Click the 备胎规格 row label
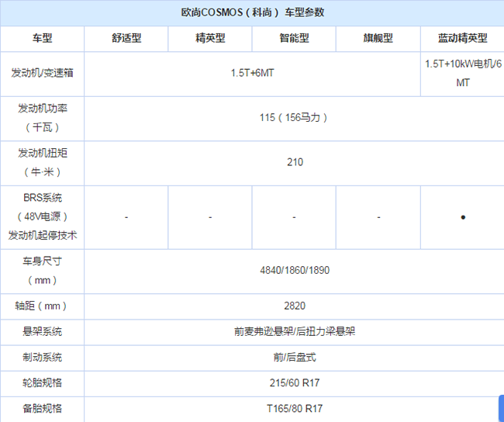Viewport: 504px width, 422px height. click(x=42, y=409)
